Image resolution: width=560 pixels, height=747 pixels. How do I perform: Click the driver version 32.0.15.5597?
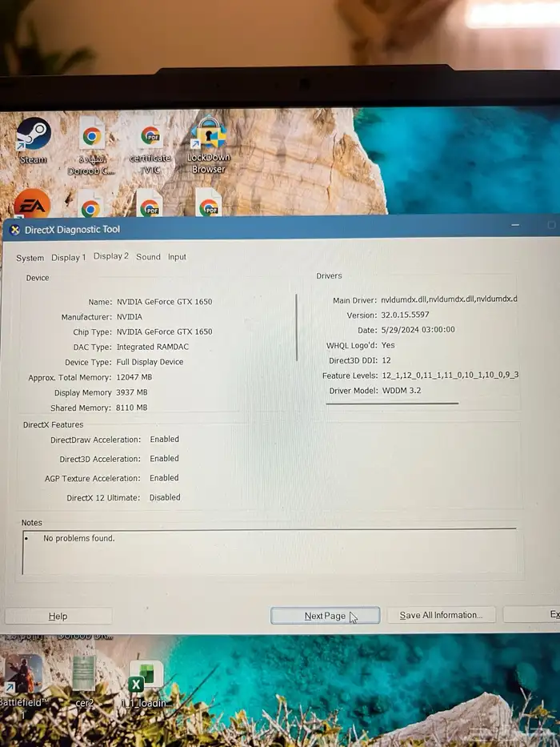(x=406, y=315)
